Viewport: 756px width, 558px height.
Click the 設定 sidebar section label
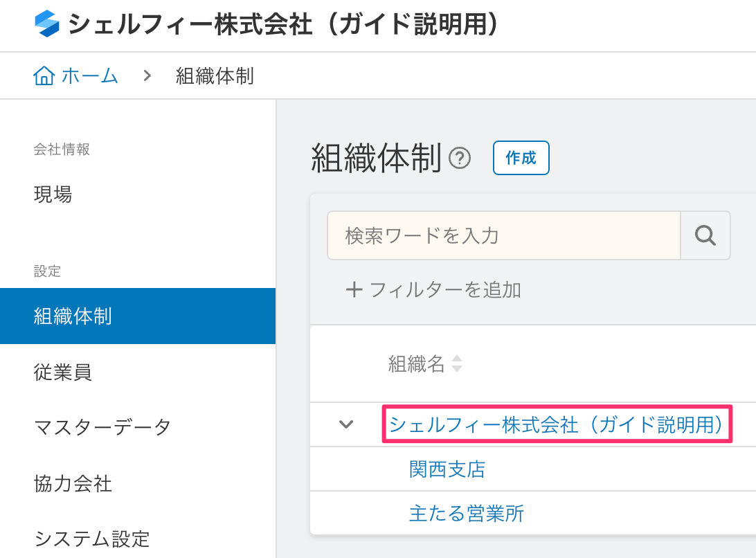tap(47, 271)
